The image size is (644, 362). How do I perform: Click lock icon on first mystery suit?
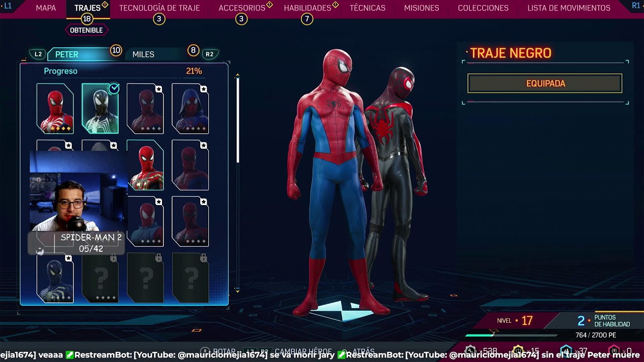[x=113, y=258]
